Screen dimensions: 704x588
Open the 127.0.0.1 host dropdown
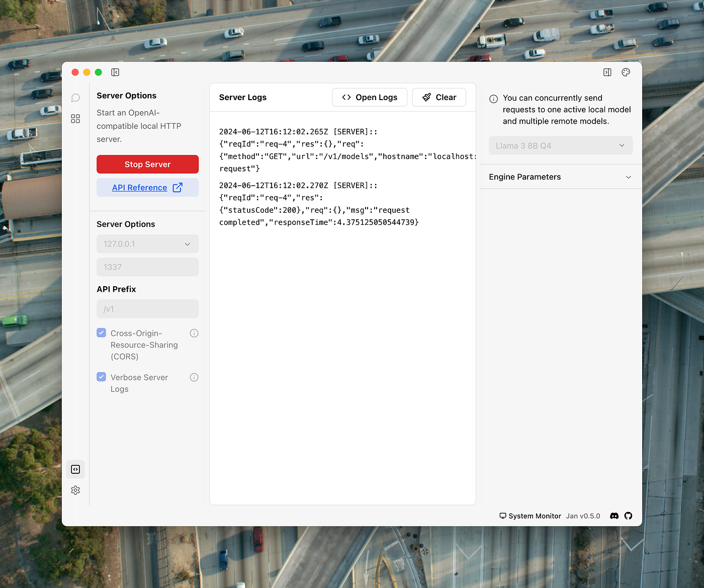coord(148,244)
